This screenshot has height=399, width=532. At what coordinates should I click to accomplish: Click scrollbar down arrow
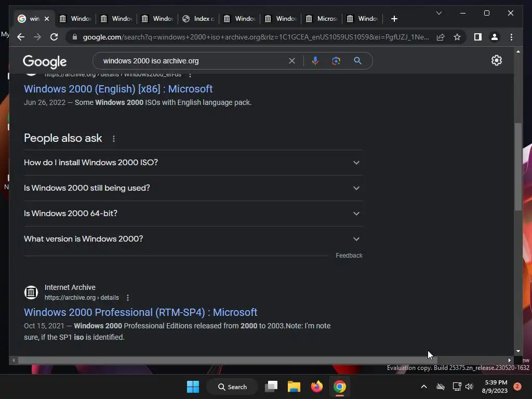(x=518, y=351)
